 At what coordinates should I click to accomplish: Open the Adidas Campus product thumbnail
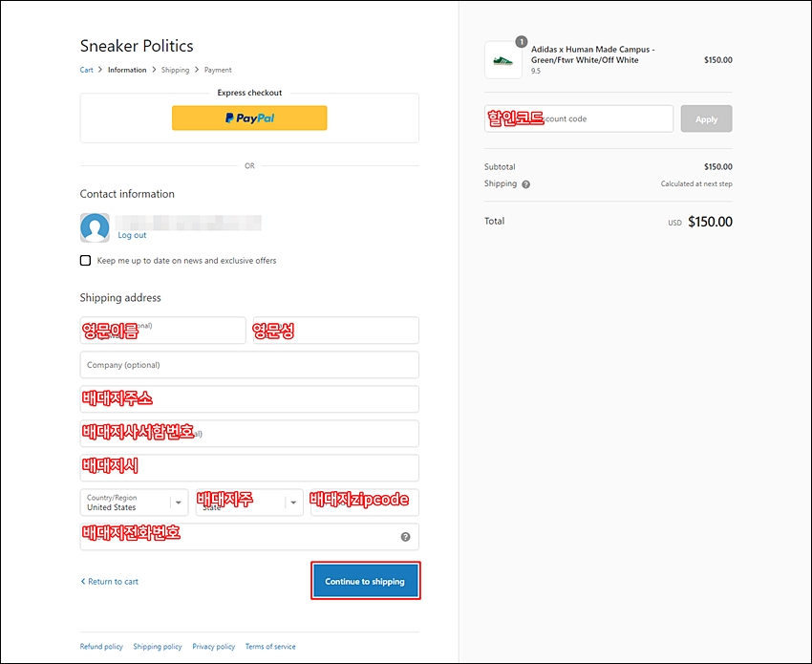(502, 60)
